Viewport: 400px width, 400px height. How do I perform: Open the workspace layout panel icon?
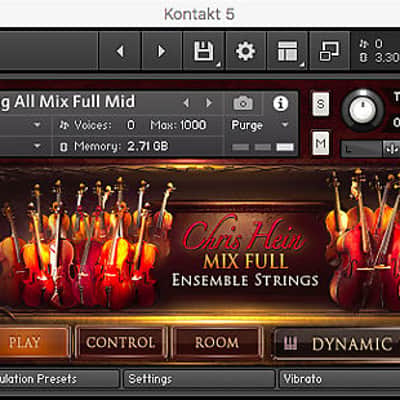click(x=288, y=51)
